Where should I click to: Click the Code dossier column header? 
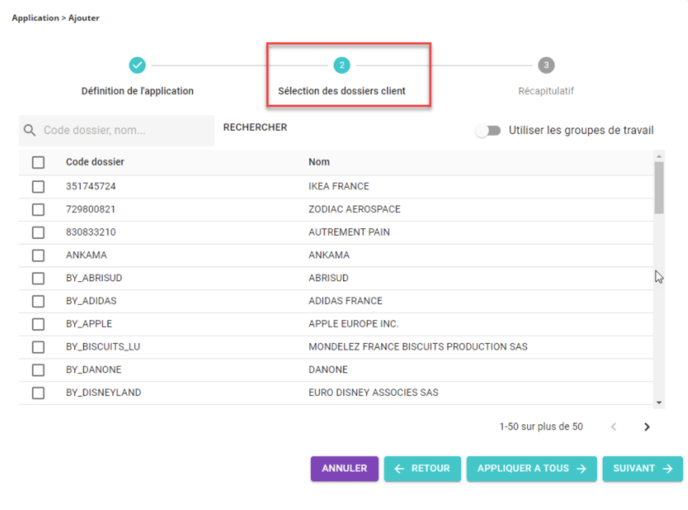[95, 162]
